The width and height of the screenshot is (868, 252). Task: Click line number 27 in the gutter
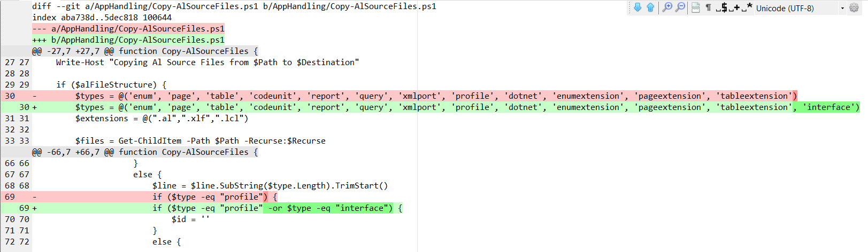pyautogui.click(x=17, y=62)
